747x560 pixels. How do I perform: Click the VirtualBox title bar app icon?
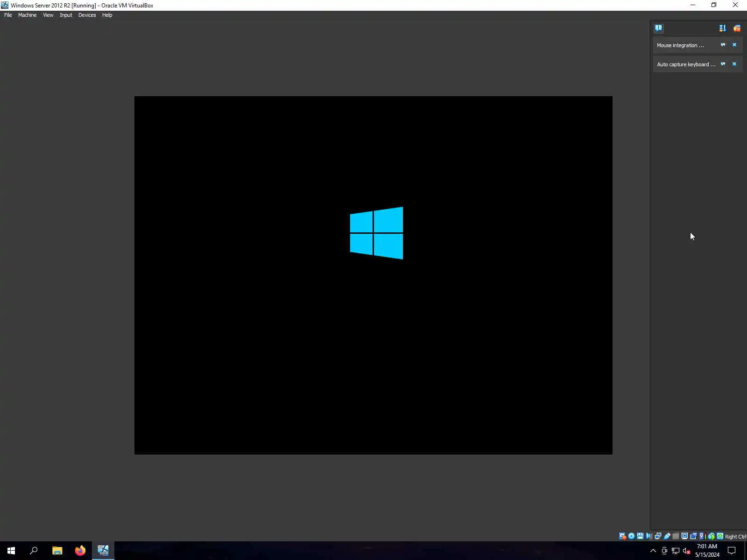click(5, 5)
